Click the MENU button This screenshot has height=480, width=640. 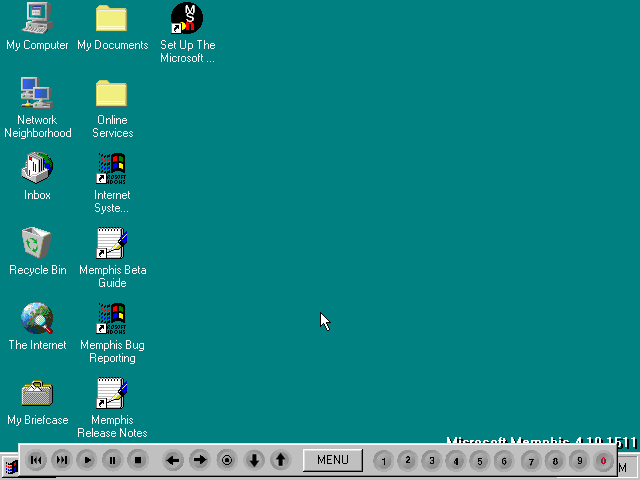[333, 460]
